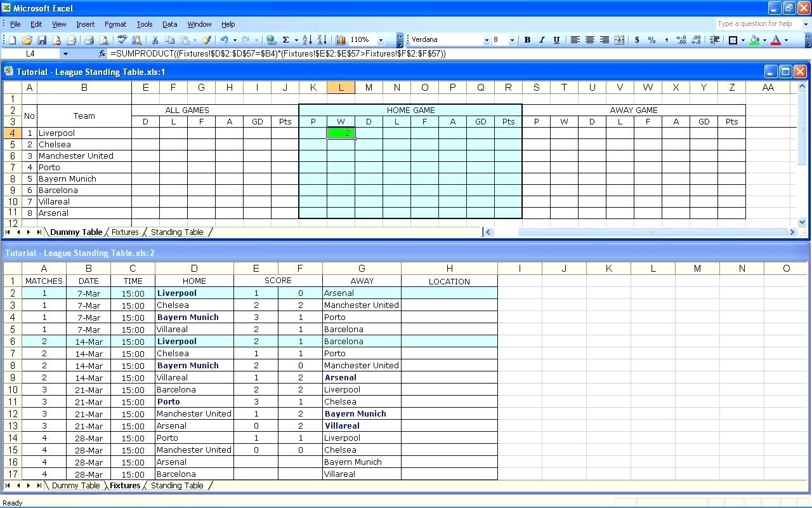Click the E-mail icon in the toolbar
This screenshot has height=508, width=812.
[x=71, y=40]
